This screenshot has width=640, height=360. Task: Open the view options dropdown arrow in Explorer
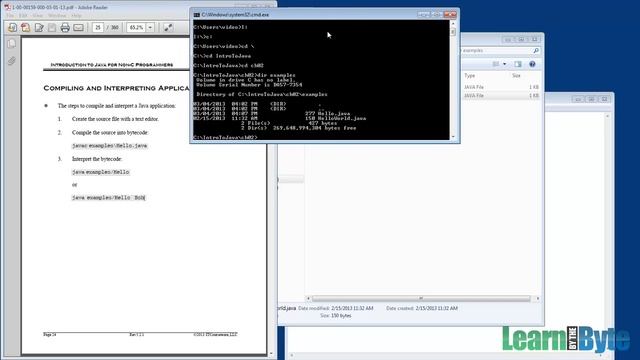[x=504, y=64]
